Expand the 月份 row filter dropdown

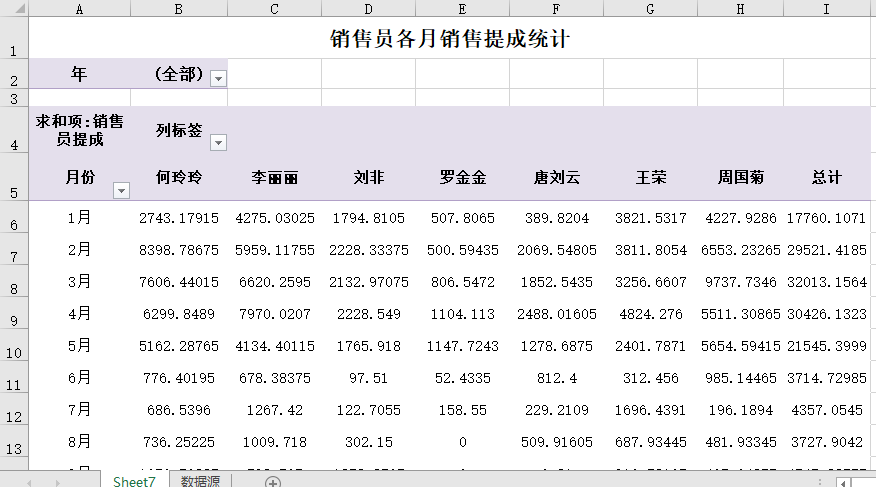(121, 190)
